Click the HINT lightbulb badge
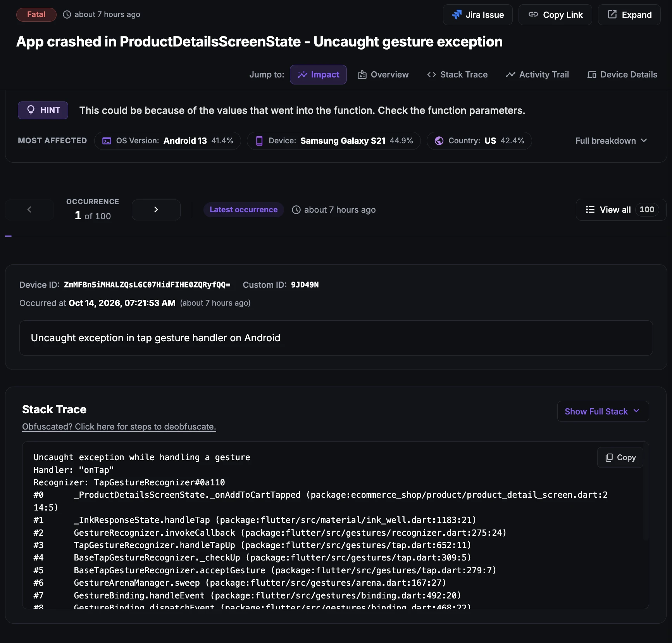This screenshot has width=672, height=643. tap(43, 110)
